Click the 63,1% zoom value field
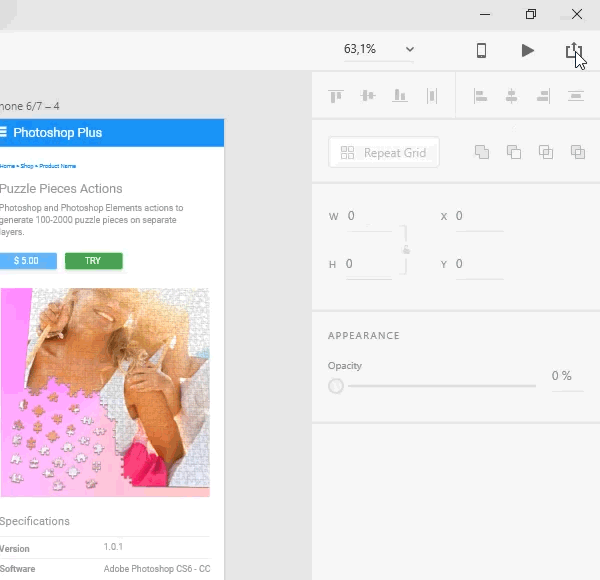This screenshot has height=580, width=600. pos(360,49)
